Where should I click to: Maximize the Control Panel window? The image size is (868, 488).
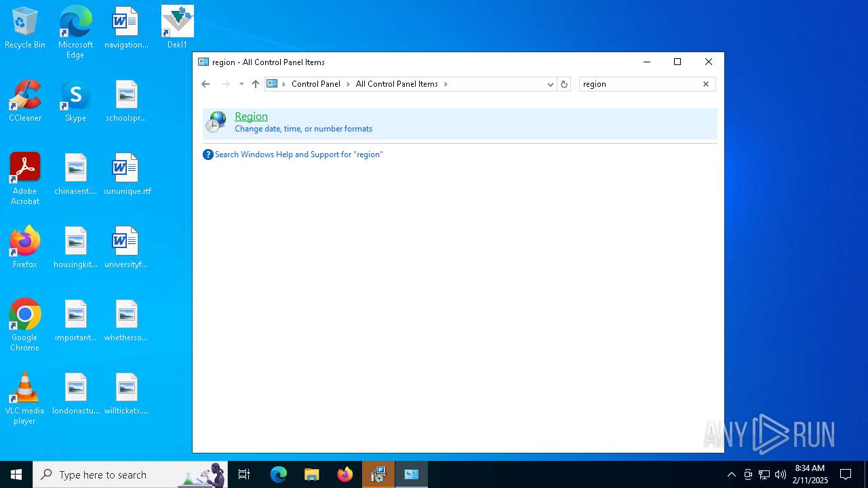[677, 62]
